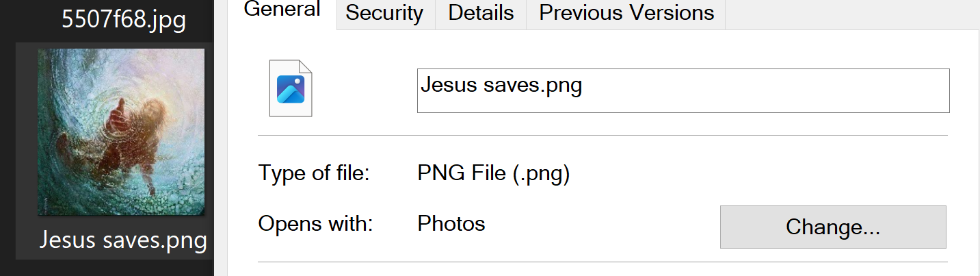This screenshot has width=980, height=276.
Task: Open the Security tab
Action: pyautogui.click(x=384, y=13)
